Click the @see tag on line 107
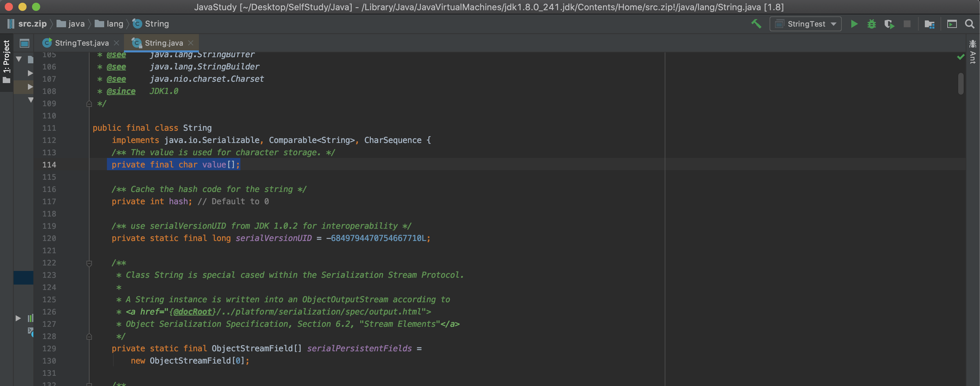The width and height of the screenshot is (980, 386). point(116,79)
